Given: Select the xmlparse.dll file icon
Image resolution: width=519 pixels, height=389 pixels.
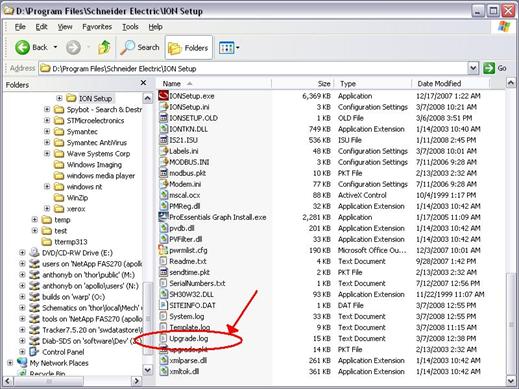Looking at the screenshot, I should 164,360.
